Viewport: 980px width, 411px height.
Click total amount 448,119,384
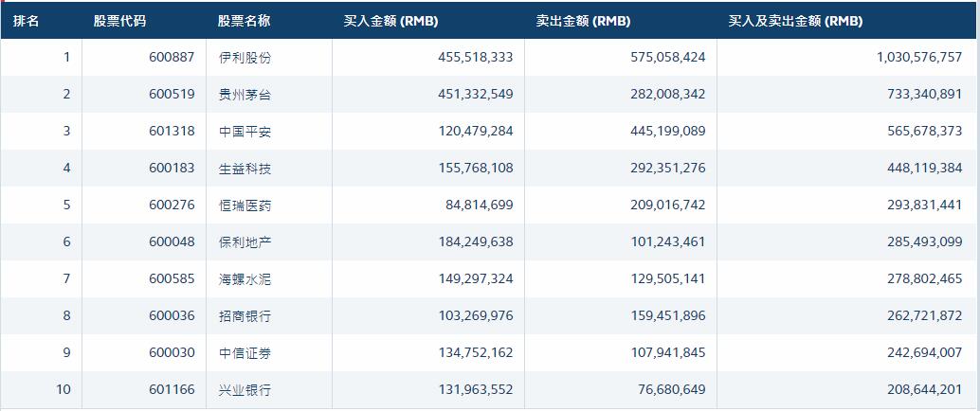click(924, 168)
